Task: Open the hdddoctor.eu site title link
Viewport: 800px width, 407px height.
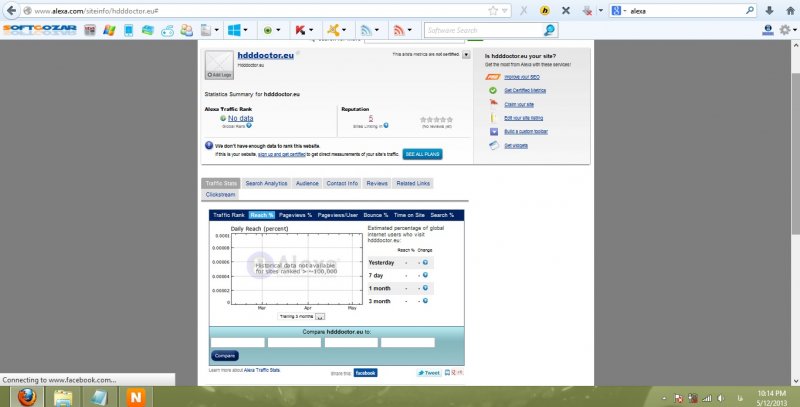Action: pyautogui.click(x=266, y=55)
